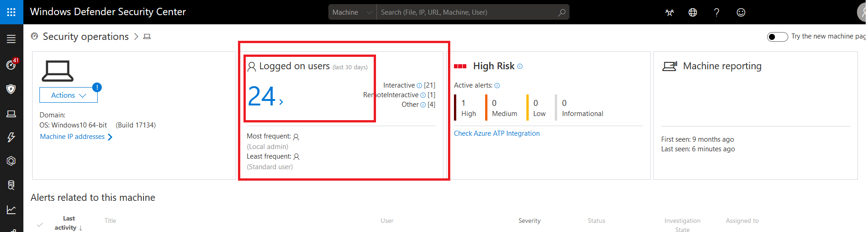Click the OS: Windows10 64-bit text

(x=73, y=125)
